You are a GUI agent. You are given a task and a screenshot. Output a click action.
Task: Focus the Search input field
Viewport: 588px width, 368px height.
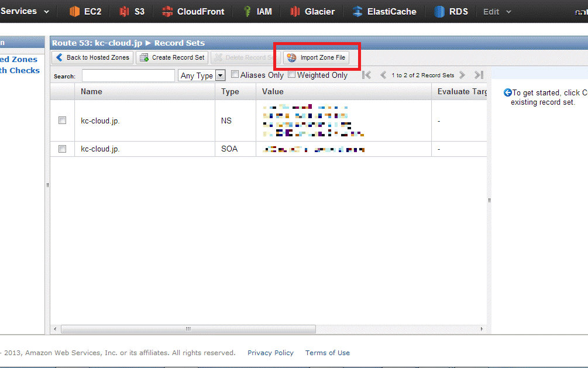(x=128, y=75)
